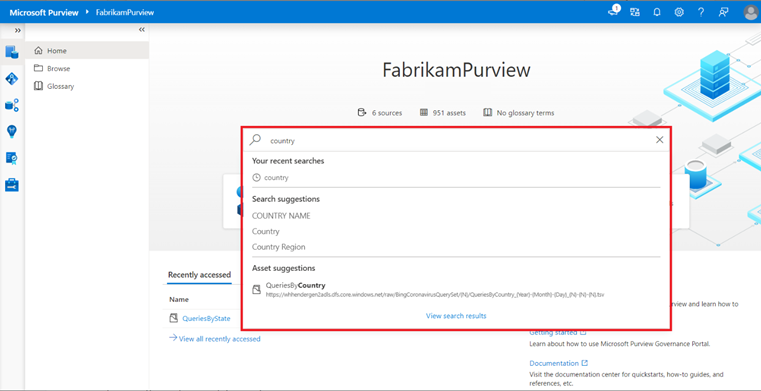
Task: Open the Management briefcase icon
Action: click(12, 185)
